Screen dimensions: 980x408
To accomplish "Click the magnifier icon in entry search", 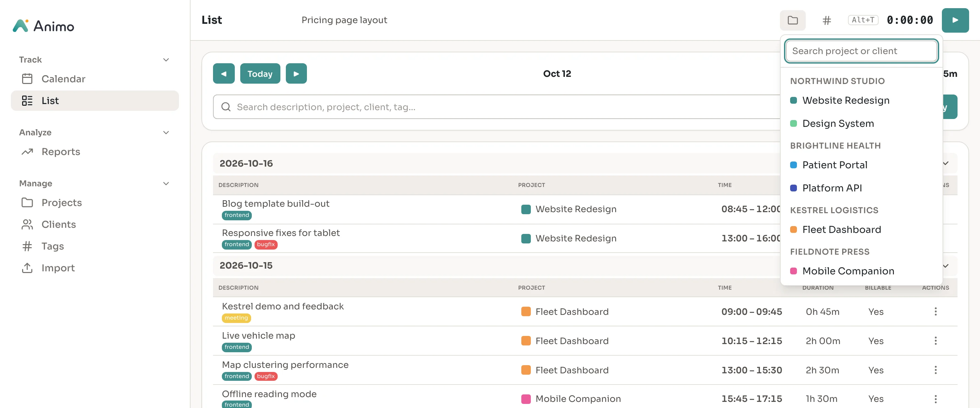I will [x=226, y=107].
